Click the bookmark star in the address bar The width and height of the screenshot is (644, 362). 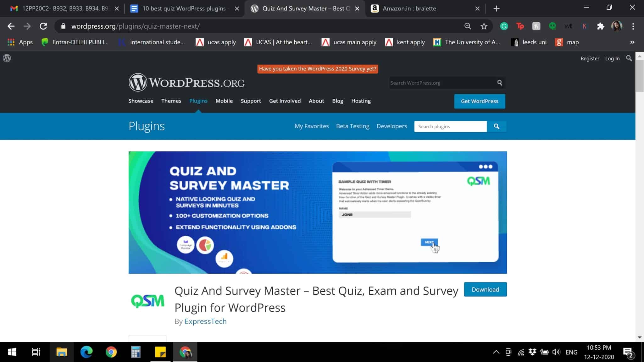(x=484, y=26)
